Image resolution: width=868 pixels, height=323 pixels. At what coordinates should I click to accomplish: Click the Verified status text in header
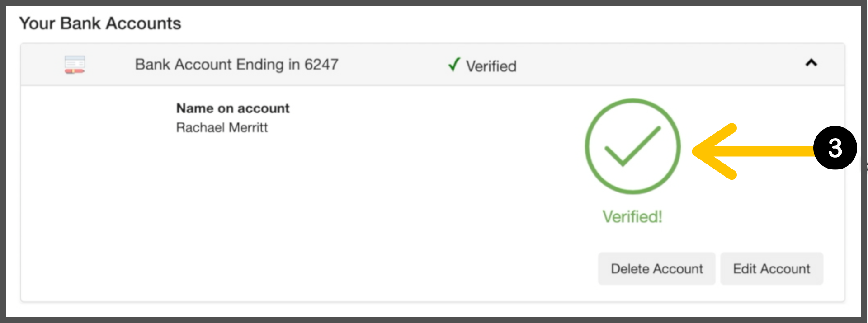coord(491,66)
